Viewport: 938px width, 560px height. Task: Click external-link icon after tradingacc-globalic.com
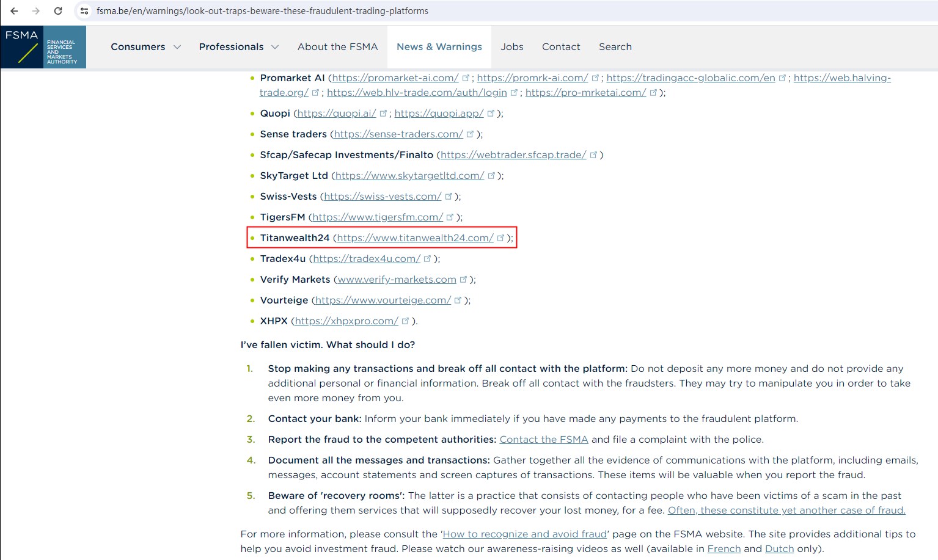click(782, 78)
